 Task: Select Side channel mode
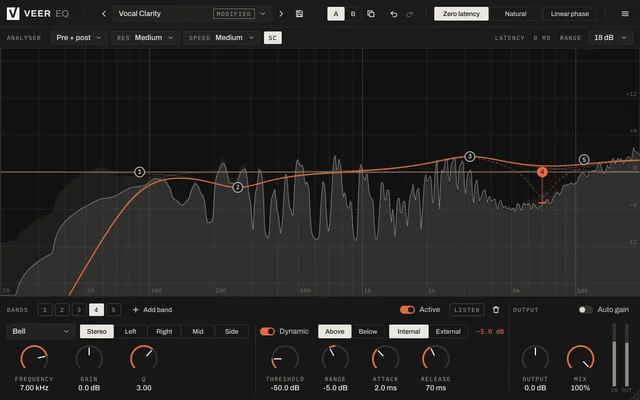tap(231, 331)
